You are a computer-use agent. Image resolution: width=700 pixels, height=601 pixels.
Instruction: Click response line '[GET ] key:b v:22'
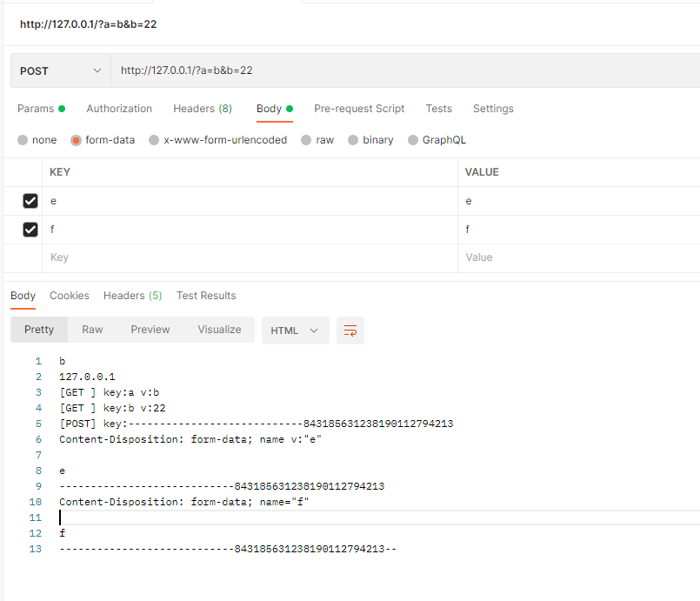tap(112, 408)
